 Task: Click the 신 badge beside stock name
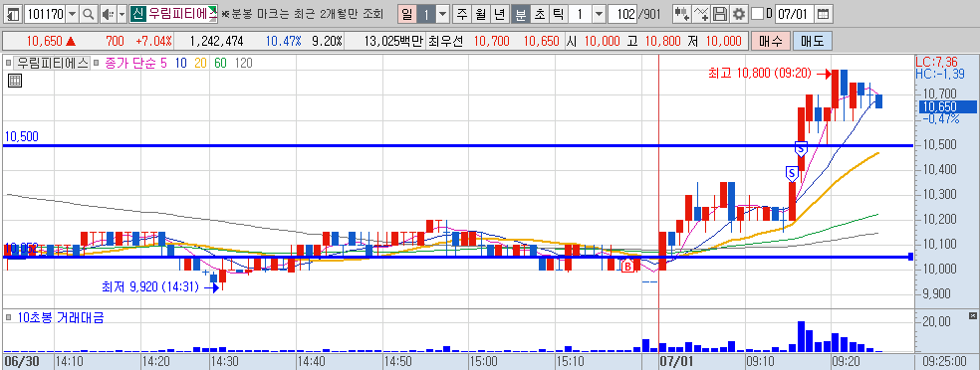tap(137, 13)
